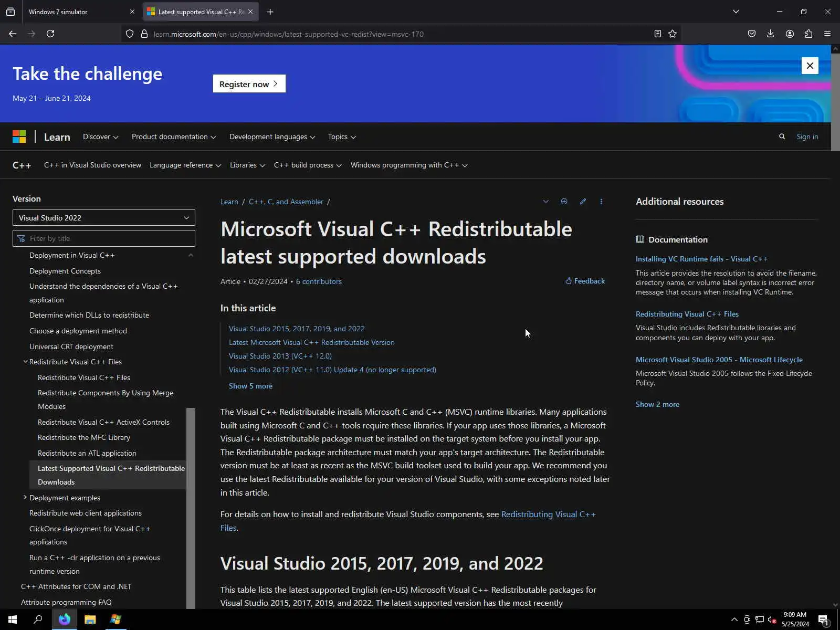Open the notification center icon

(824, 619)
